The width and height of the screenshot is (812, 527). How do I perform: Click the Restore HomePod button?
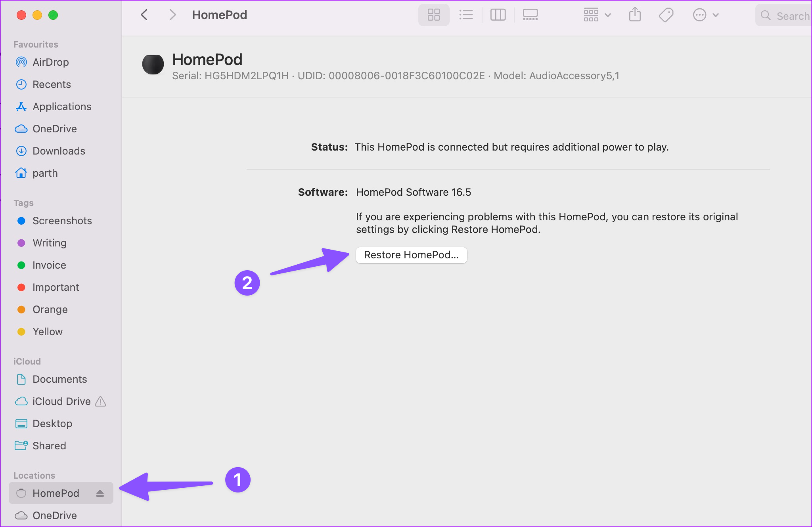[x=411, y=255]
